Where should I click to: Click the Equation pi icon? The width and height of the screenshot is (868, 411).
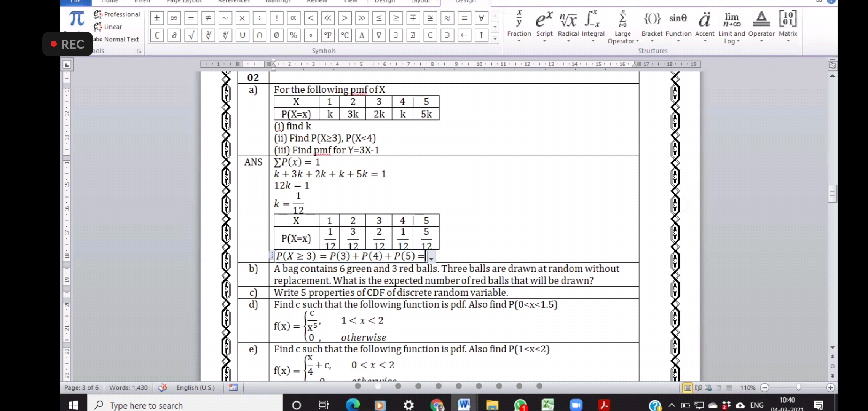click(x=76, y=19)
